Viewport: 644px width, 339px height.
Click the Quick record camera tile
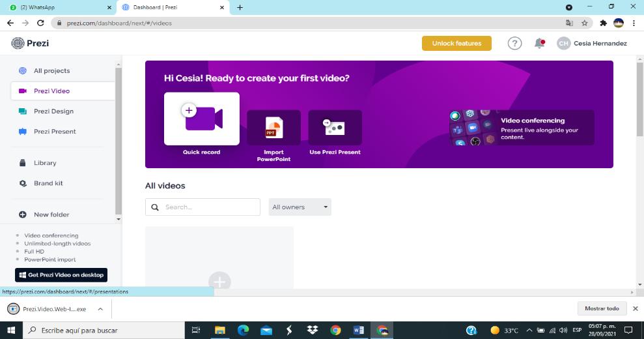coord(202,119)
